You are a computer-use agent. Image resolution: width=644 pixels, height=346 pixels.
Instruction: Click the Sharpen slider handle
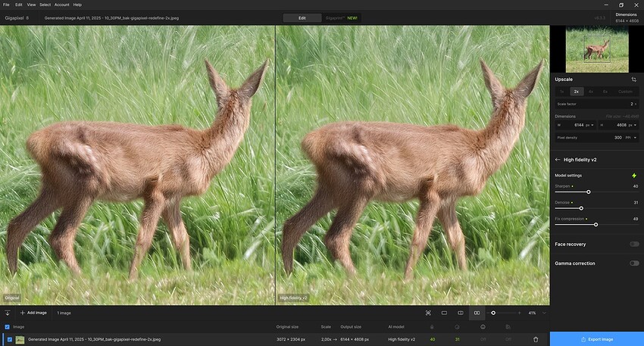click(x=589, y=192)
